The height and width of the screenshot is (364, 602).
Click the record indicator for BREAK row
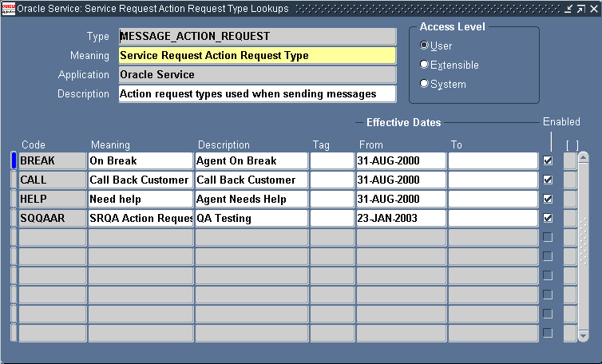(x=14, y=160)
